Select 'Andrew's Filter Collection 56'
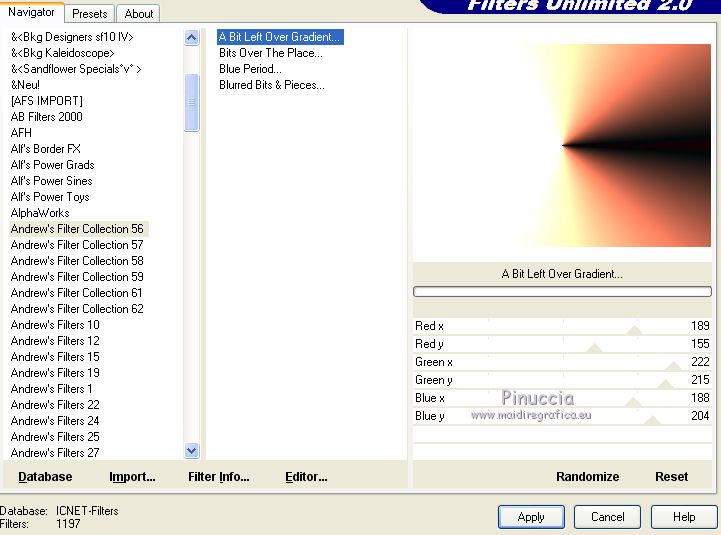721x535 pixels. (77, 229)
